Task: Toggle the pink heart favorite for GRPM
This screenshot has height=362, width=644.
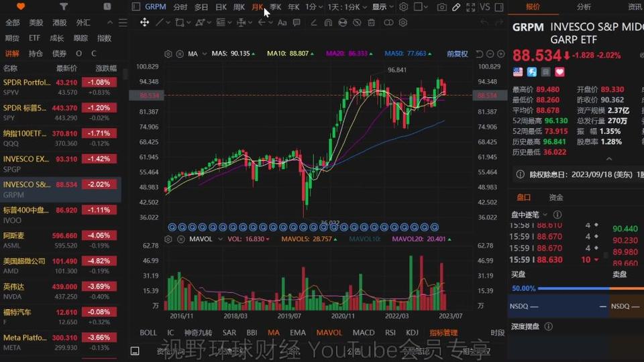Action: [559, 72]
